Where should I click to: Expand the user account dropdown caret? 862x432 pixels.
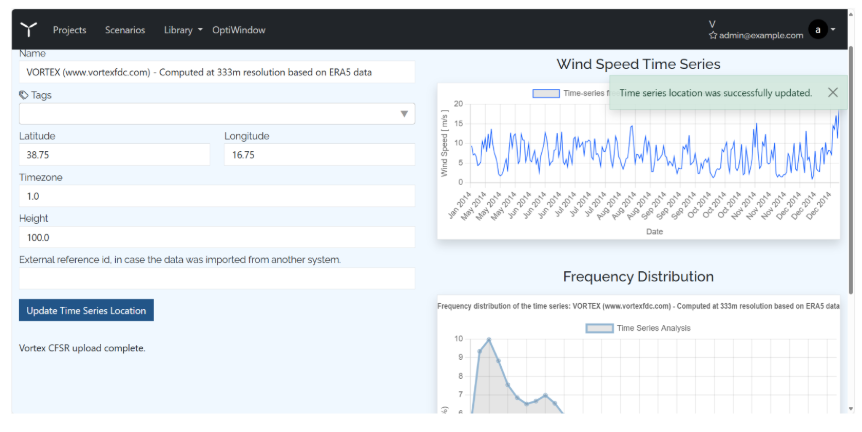833,30
